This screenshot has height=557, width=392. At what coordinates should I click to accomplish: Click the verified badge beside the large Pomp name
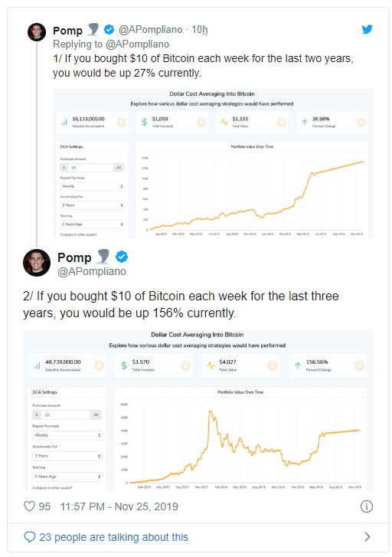click(x=122, y=257)
